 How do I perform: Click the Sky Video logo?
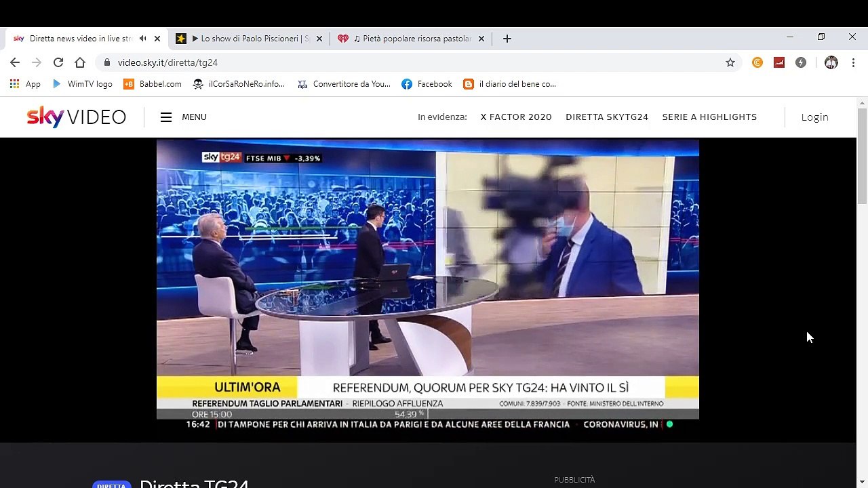pos(77,117)
